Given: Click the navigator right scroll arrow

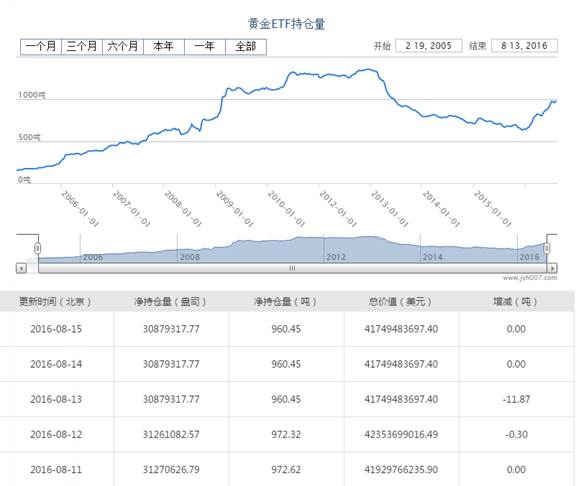Looking at the screenshot, I should (x=552, y=268).
